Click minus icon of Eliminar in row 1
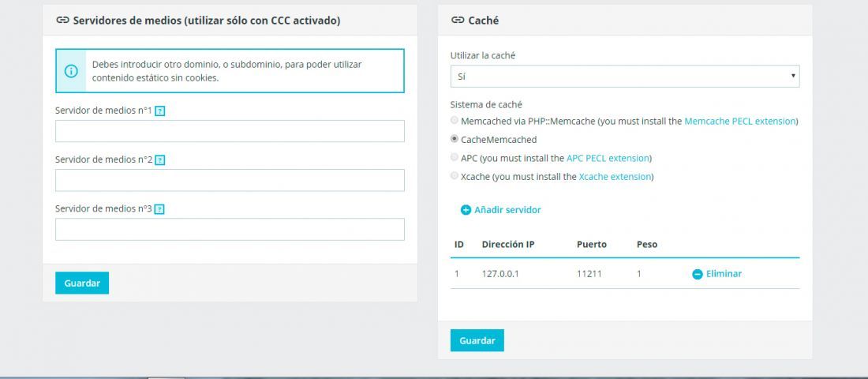Viewport: 868px width, 379px height. click(x=698, y=274)
